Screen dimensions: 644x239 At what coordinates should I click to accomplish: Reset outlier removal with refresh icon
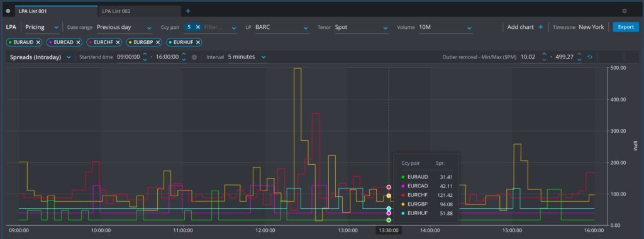pos(590,57)
